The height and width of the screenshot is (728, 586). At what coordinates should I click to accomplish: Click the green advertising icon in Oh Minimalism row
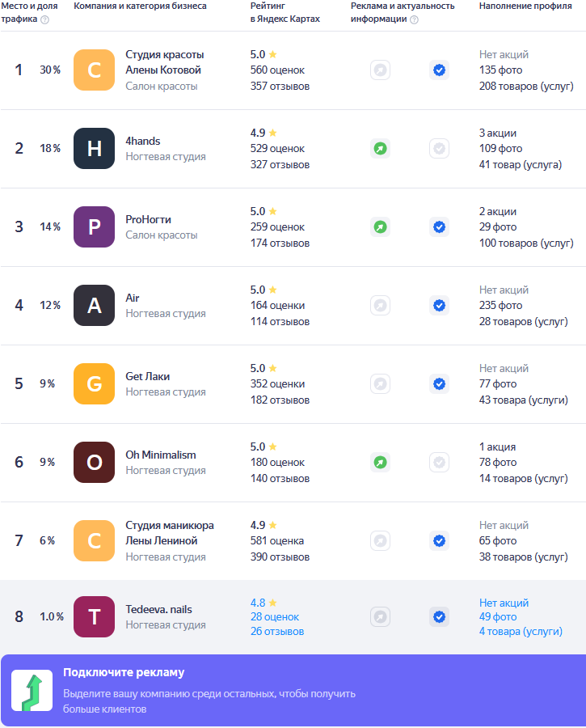click(x=380, y=463)
